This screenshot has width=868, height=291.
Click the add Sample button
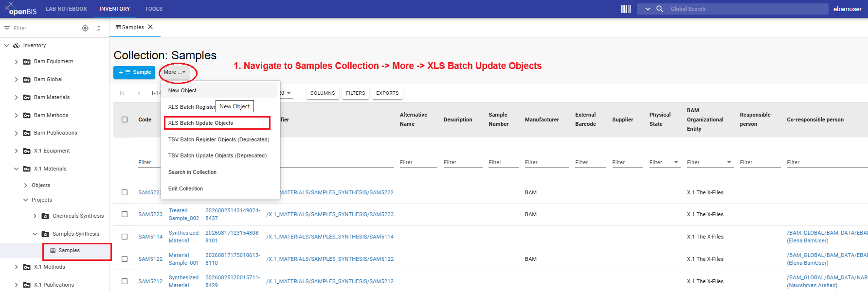coord(134,72)
